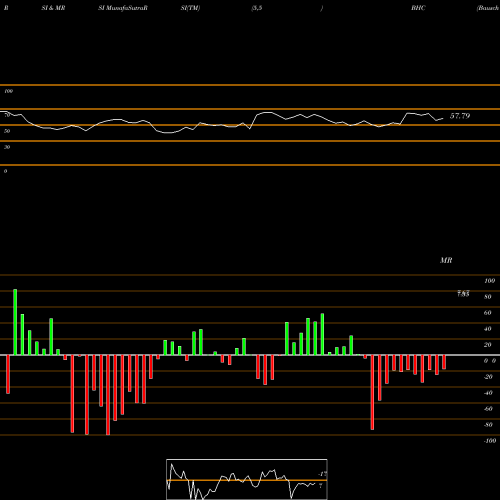Open the mini thumbnail chart at bottom
Image resolution: width=500 pixels, height=500 pixels.
point(247,479)
